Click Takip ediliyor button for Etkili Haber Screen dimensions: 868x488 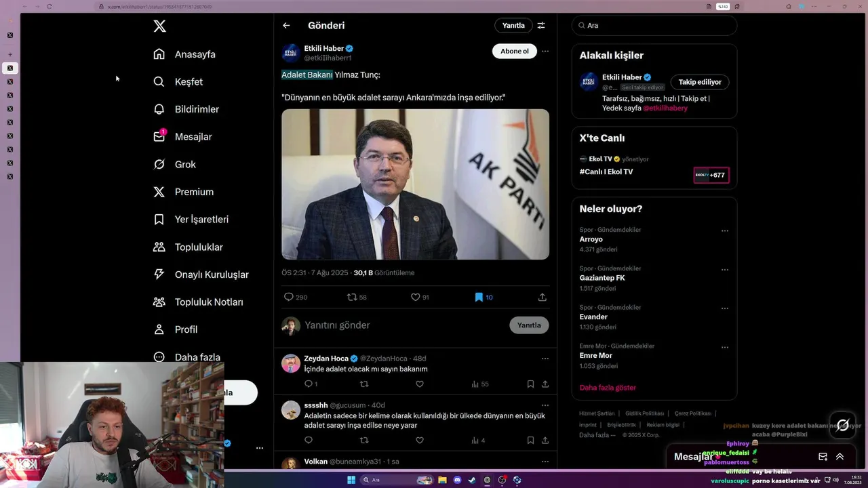[700, 82]
